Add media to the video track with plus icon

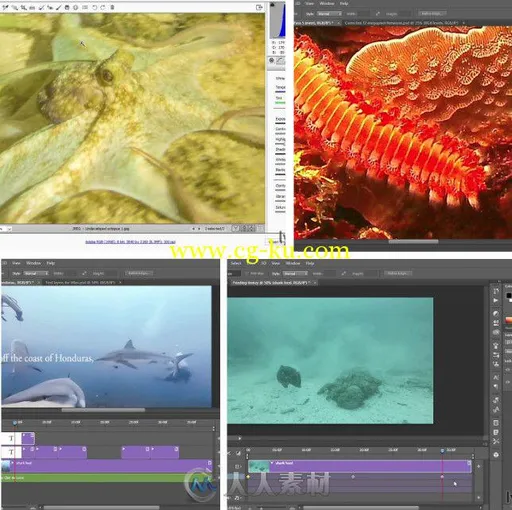point(478,467)
